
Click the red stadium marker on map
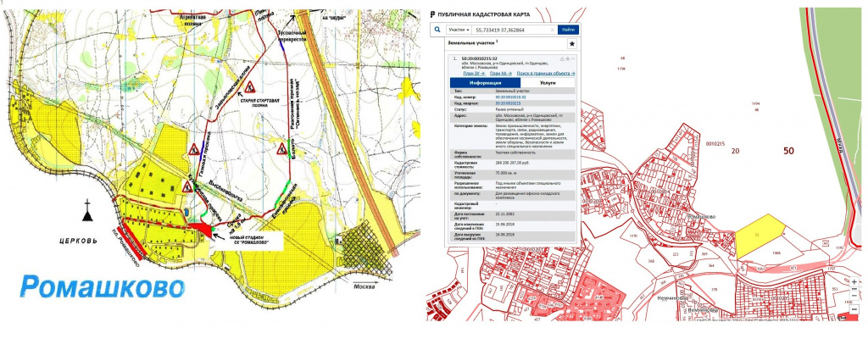203,227
